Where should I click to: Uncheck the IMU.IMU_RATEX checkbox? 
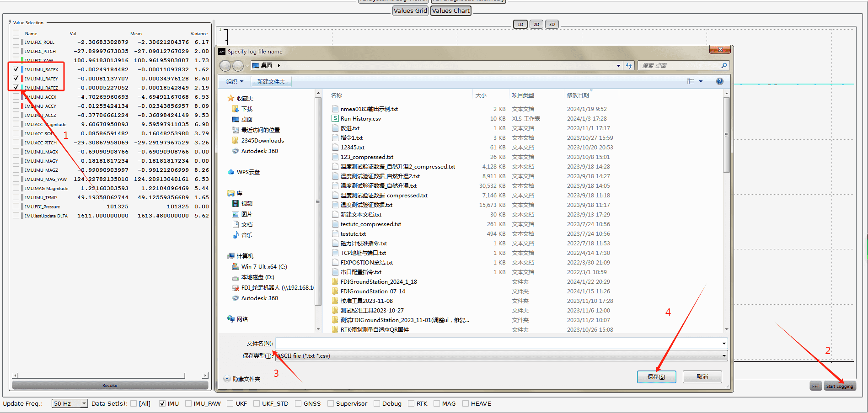coord(16,69)
